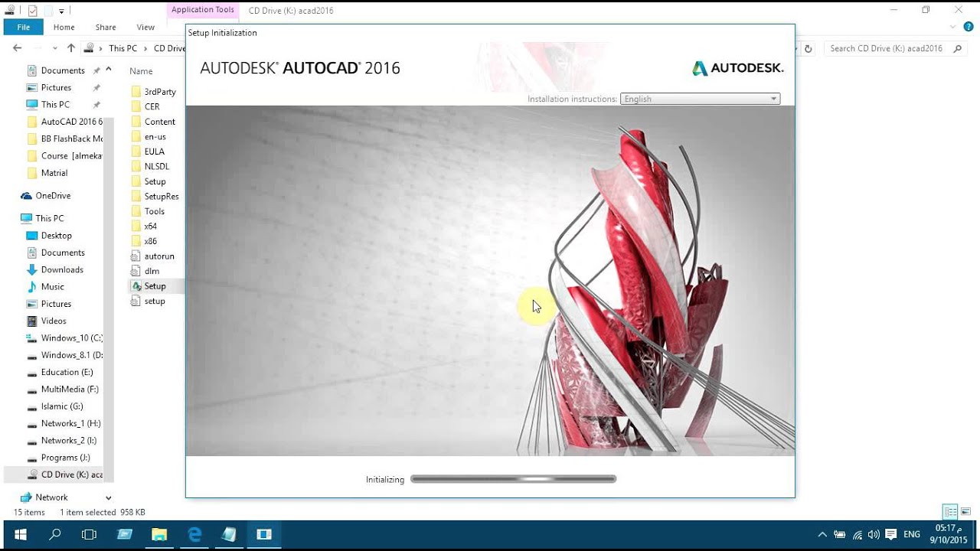
Task: Open the Windows Start menu
Action: click(x=21, y=534)
